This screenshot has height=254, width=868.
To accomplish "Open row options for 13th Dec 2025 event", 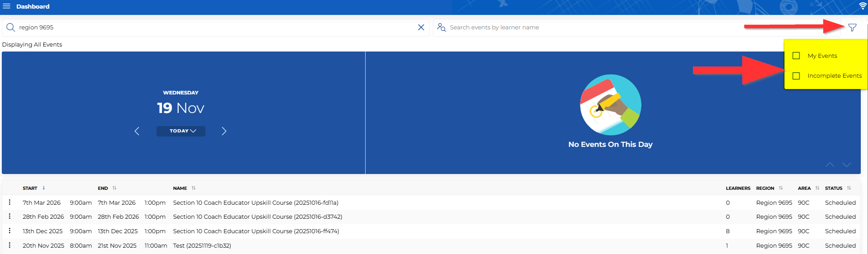I will (x=9, y=231).
